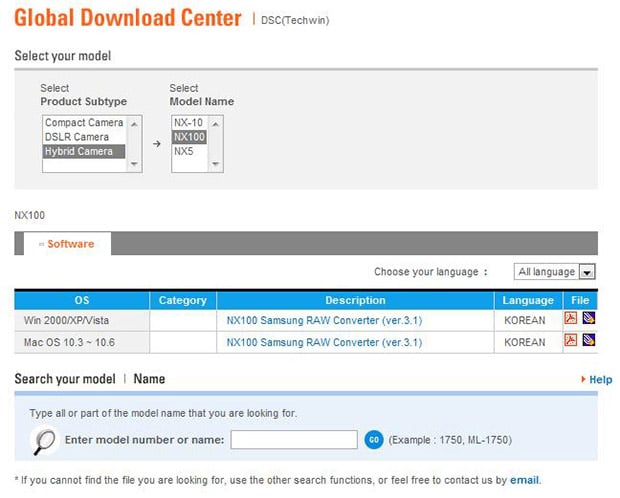Open the Help link
Image resolution: width=620 pixels, height=498 pixels.
tap(597, 380)
